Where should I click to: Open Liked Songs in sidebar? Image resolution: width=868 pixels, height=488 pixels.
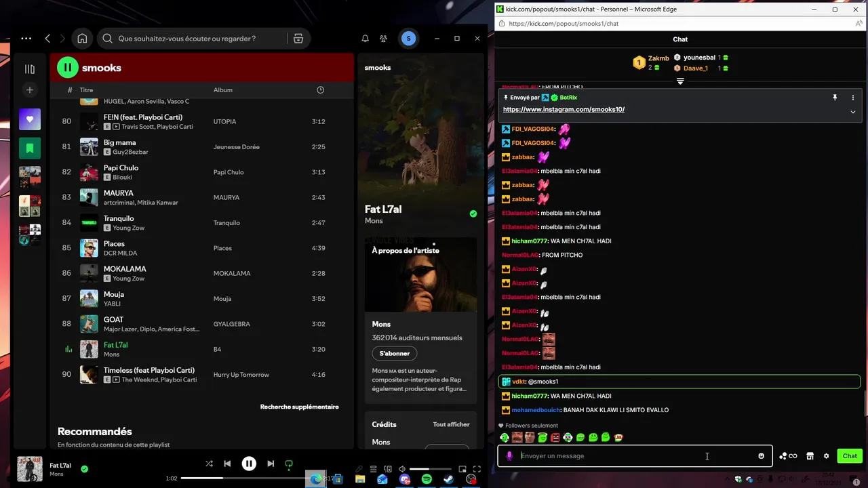click(30, 119)
